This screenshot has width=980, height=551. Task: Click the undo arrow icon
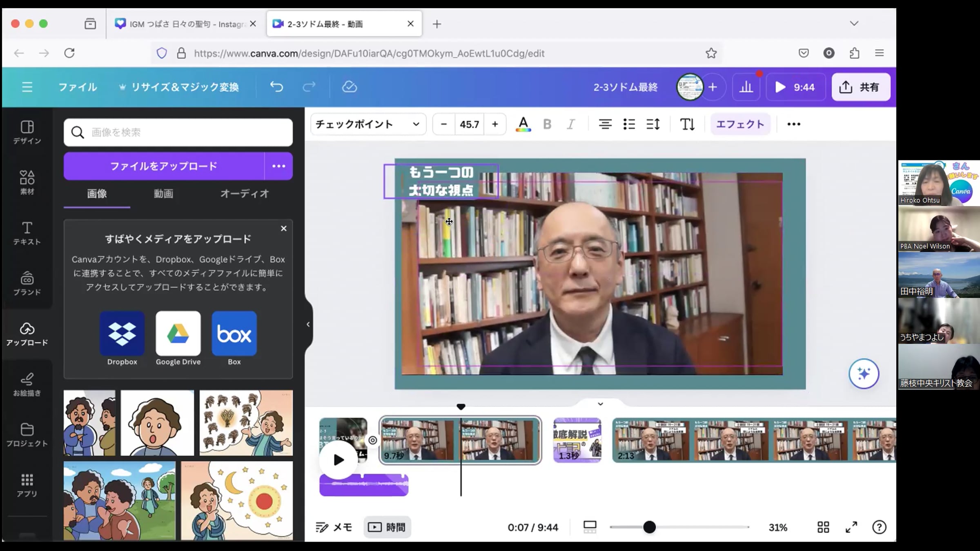click(x=276, y=87)
